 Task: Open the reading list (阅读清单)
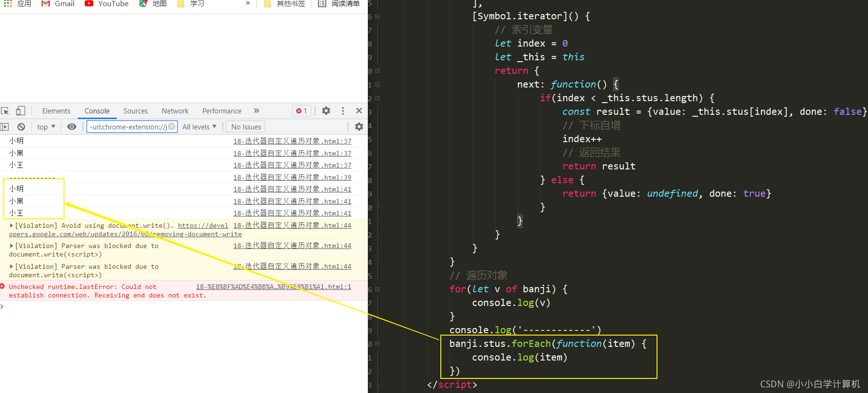pyautogui.click(x=339, y=4)
